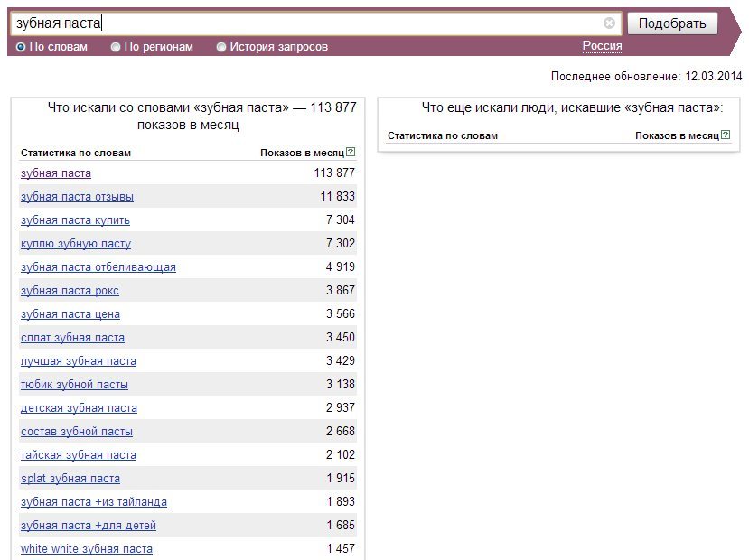This screenshot has width=749, height=560.
Task: Click left 'Показов в месяц' column header
Action: 302,153
